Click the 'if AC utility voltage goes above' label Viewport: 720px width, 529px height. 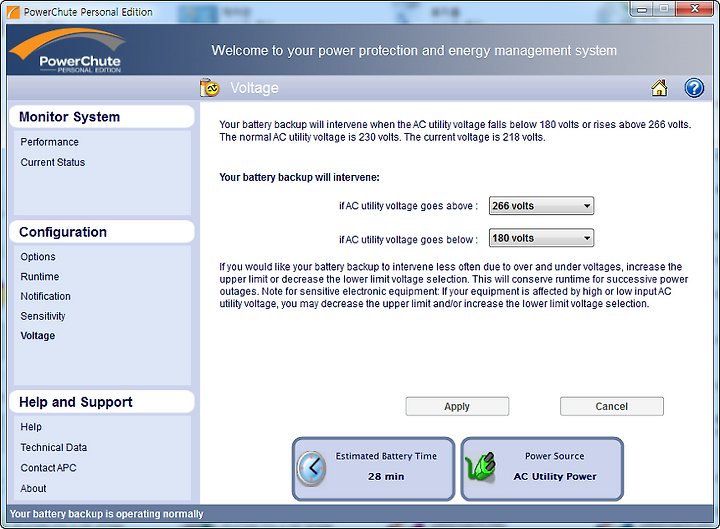(x=408, y=206)
